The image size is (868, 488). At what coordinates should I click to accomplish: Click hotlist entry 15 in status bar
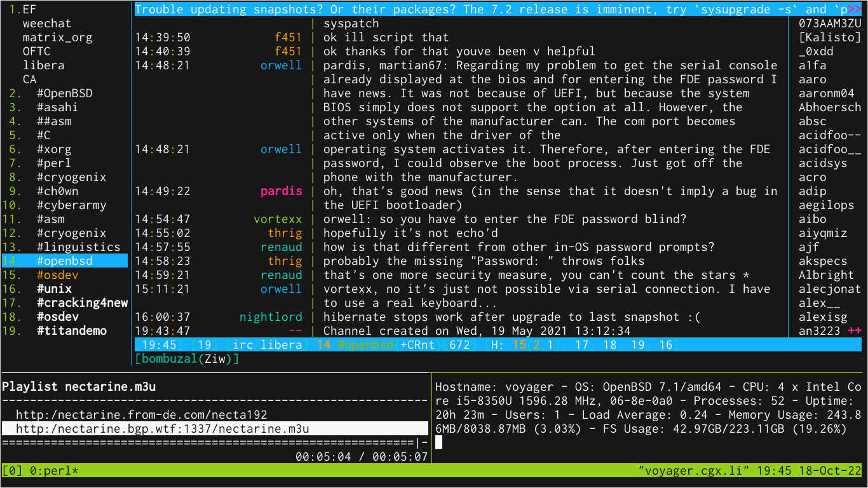click(x=519, y=345)
